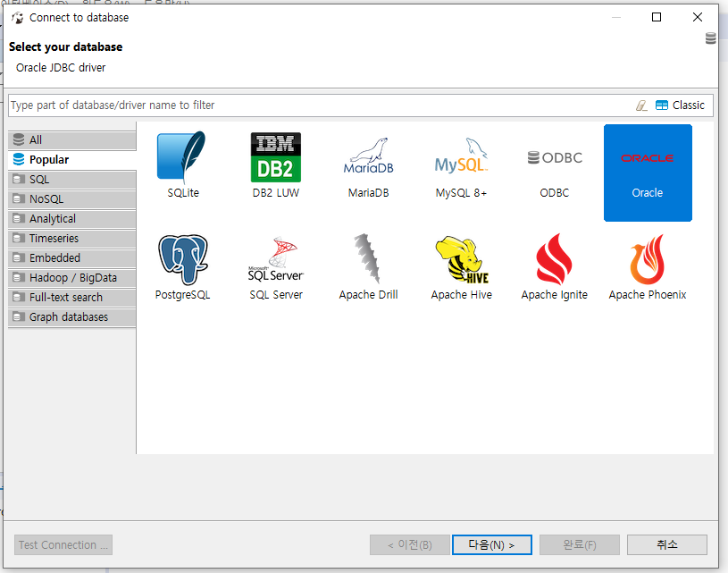Screen dimensions: 728x573
Task: Choose the ODBC connection type
Action: tap(555, 173)
